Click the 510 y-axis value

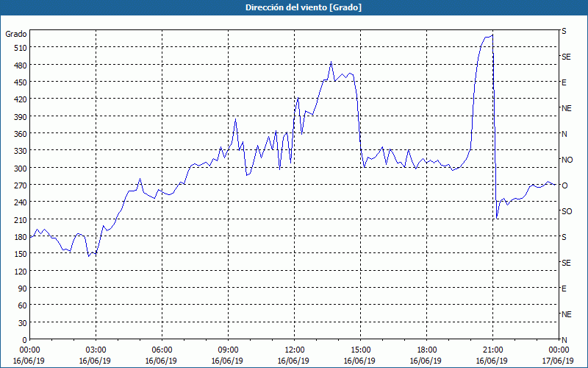point(21,48)
